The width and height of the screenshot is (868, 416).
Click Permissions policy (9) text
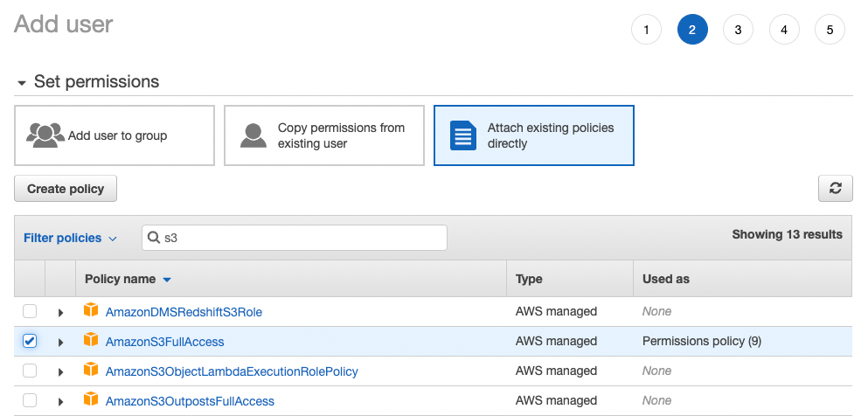pyautogui.click(x=702, y=342)
